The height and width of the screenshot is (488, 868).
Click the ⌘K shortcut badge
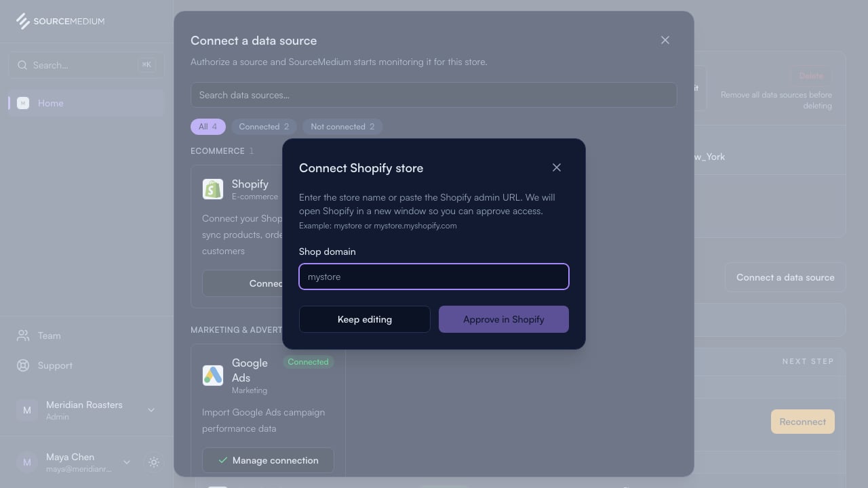click(x=146, y=65)
